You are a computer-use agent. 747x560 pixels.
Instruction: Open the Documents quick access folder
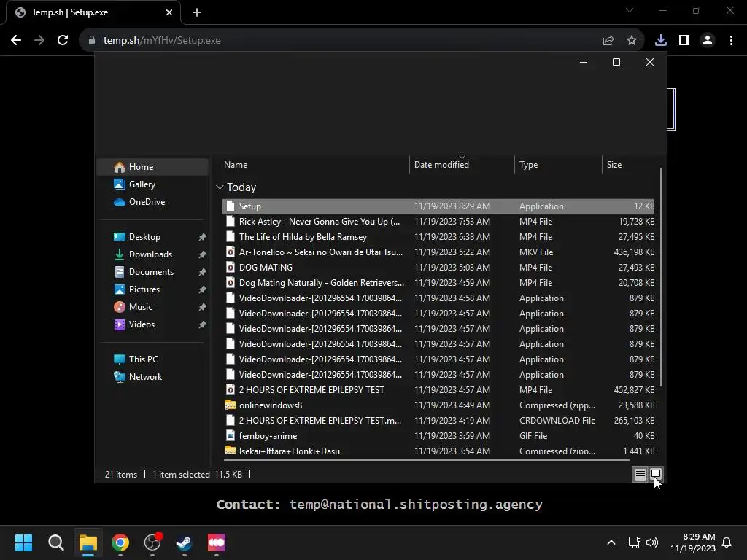pyautogui.click(x=151, y=272)
